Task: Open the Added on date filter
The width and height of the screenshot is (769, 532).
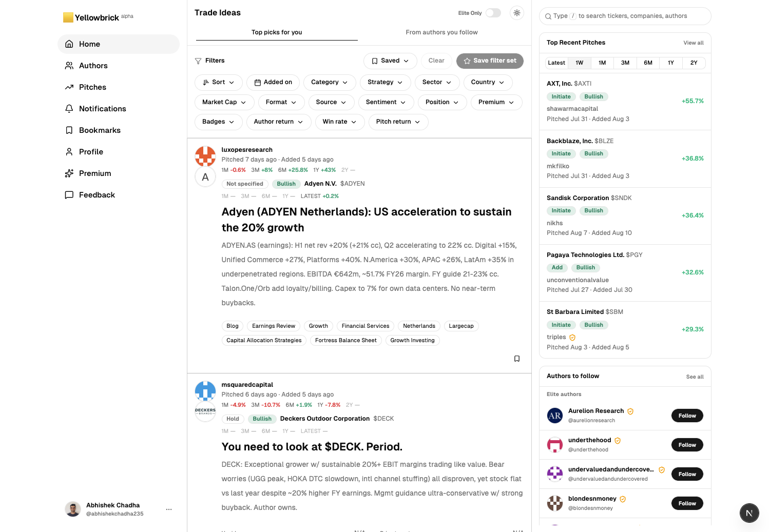Action: [273, 82]
